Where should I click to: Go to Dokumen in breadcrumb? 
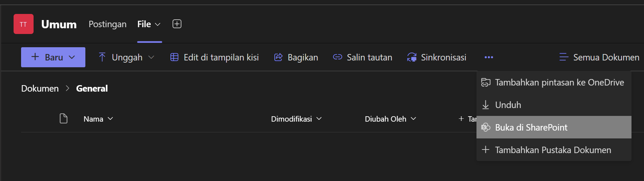tap(40, 88)
